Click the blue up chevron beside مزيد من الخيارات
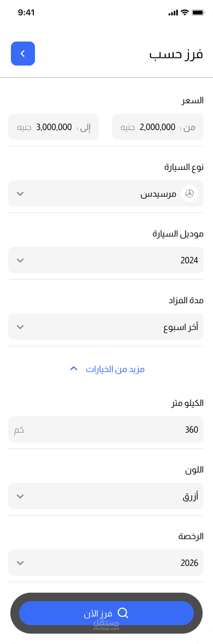The width and height of the screenshot is (213, 644). 74,369
